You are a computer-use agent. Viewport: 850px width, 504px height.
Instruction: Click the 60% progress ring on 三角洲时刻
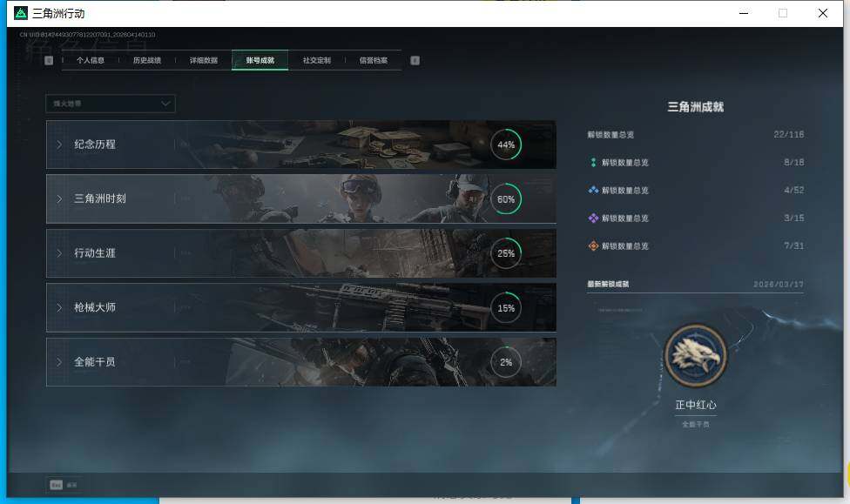pos(506,198)
